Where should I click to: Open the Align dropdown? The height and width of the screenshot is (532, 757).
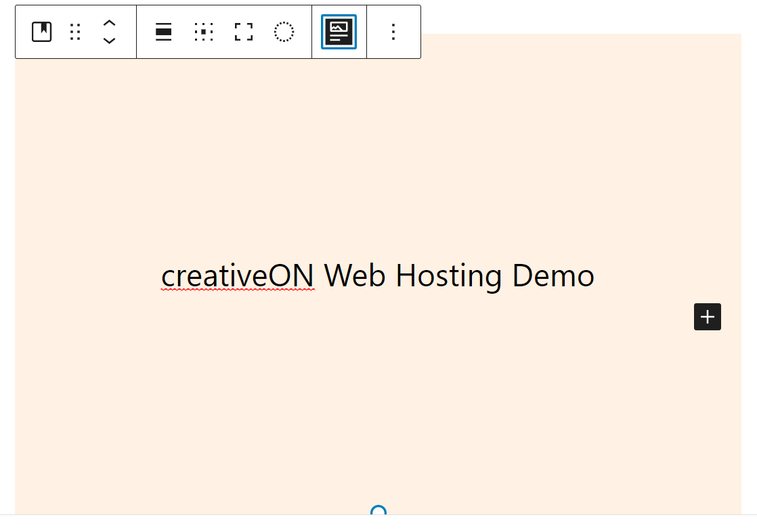coord(163,31)
